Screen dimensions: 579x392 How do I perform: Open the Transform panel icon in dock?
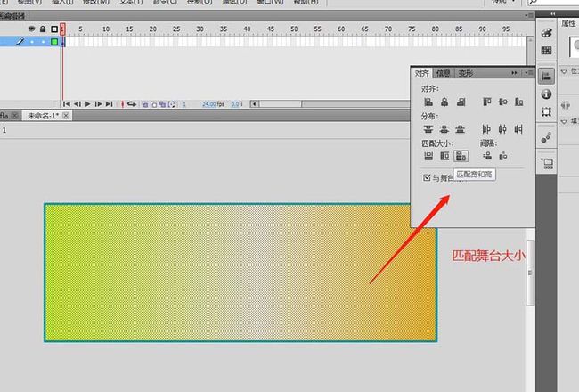(x=546, y=111)
